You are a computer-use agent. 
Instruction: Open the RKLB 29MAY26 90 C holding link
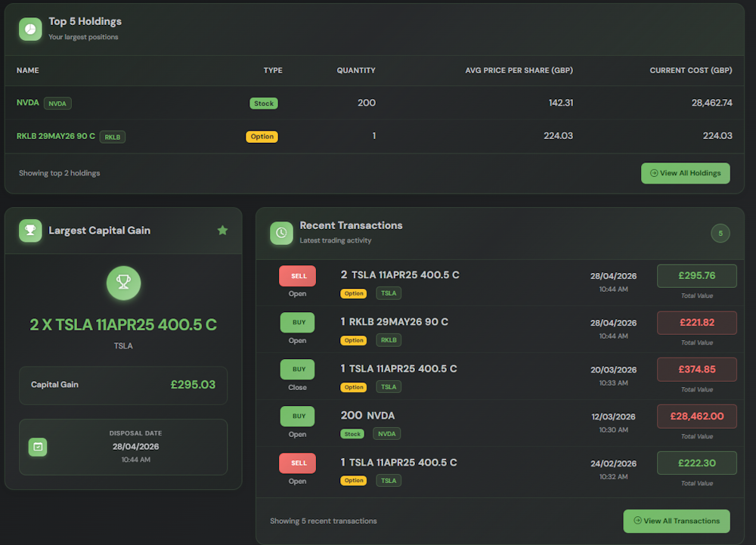tap(55, 136)
